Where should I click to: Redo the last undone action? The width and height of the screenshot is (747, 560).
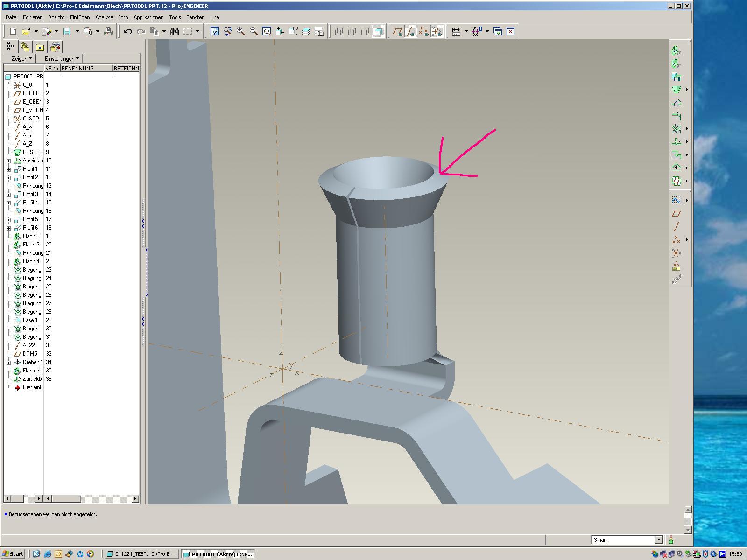[x=141, y=31]
